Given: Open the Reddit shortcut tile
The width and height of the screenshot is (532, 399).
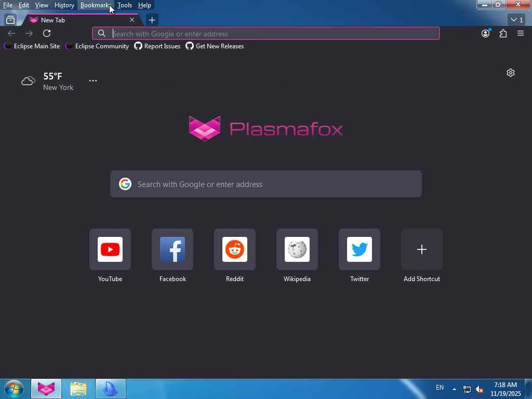Looking at the screenshot, I should (235, 249).
